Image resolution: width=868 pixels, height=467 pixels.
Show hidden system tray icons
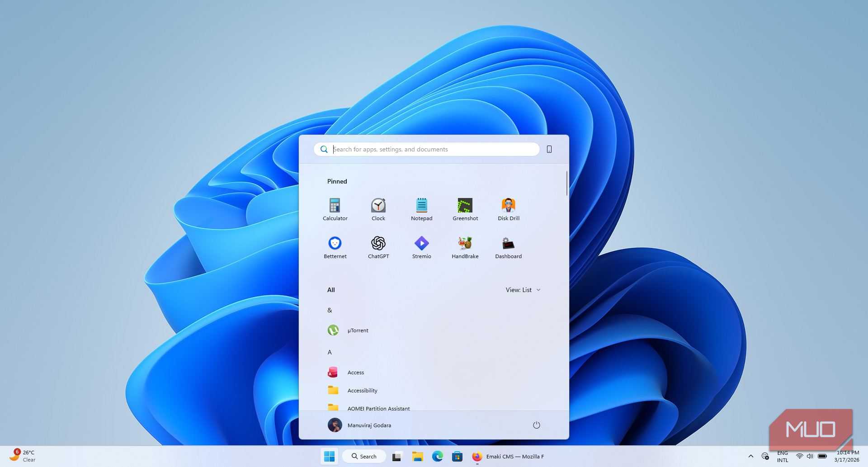(751, 456)
